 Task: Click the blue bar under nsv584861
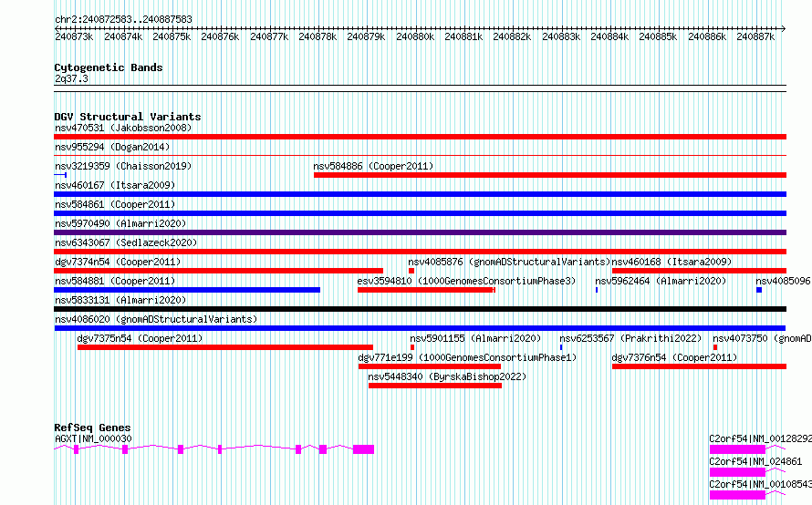pos(420,213)
